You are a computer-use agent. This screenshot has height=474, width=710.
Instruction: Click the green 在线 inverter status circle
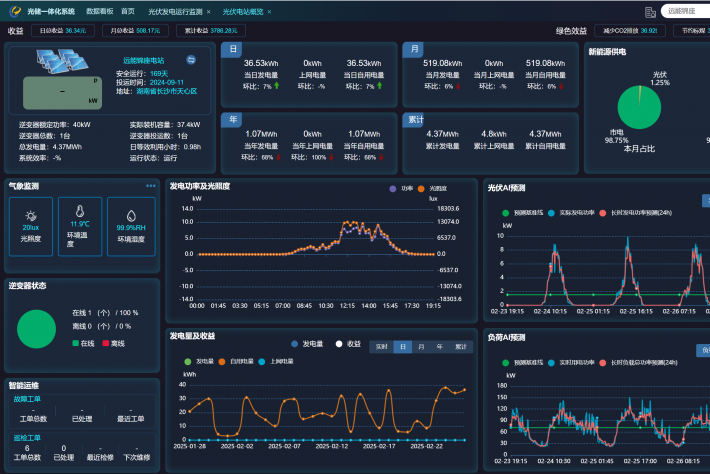36,329
